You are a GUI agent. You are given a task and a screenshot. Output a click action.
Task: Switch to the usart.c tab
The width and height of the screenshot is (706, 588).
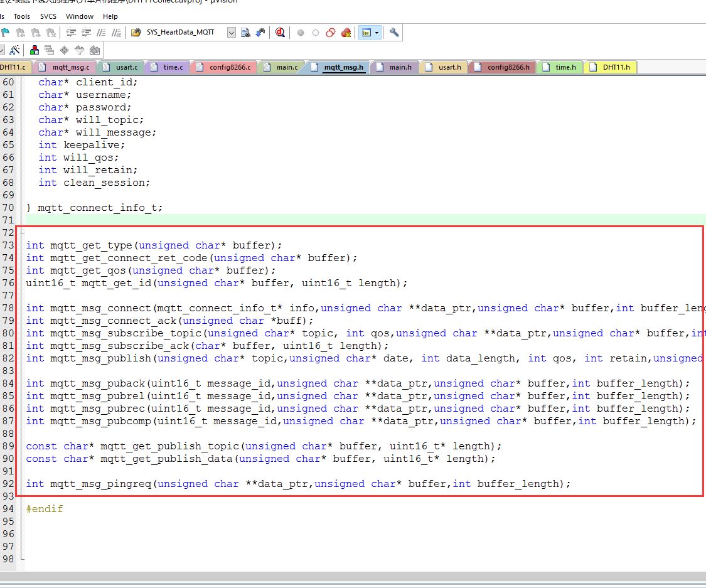click(x=120, y=67)
